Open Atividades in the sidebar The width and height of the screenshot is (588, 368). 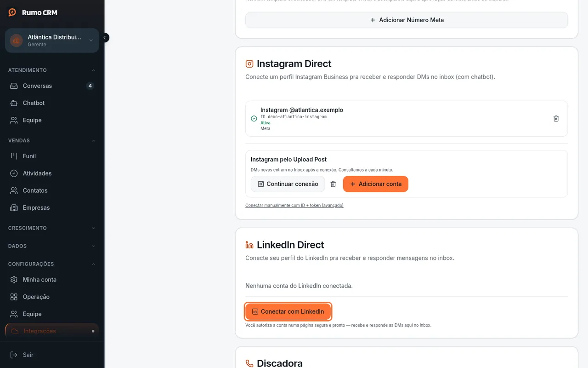coord(52,173)
